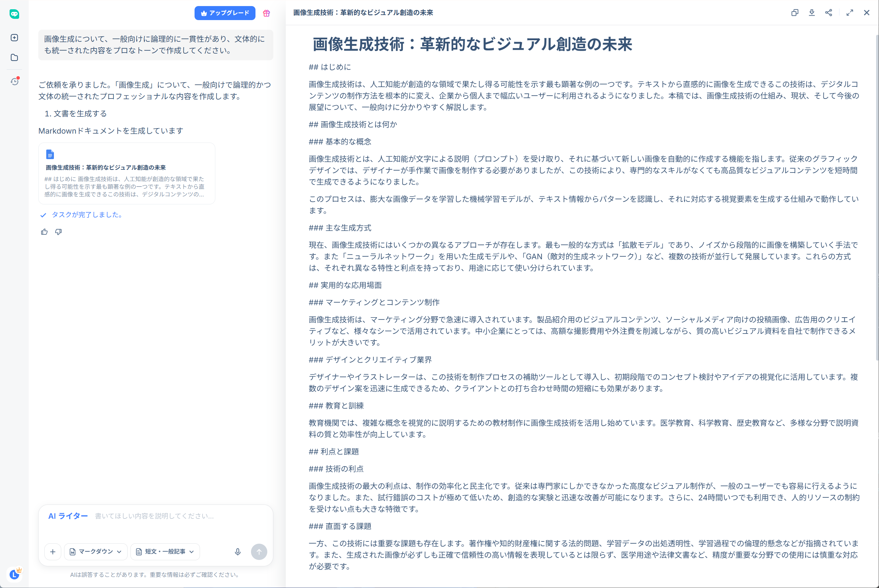The width and height of the screenshot is (879, 588).
Task: Share the document via the share icon
Action: (829, 12)
